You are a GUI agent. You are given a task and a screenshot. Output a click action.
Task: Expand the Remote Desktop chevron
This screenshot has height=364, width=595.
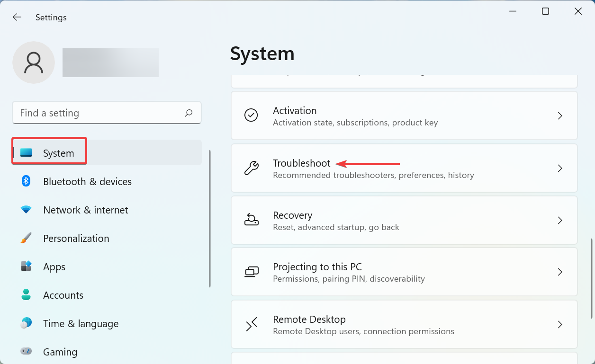click(560, 325)
